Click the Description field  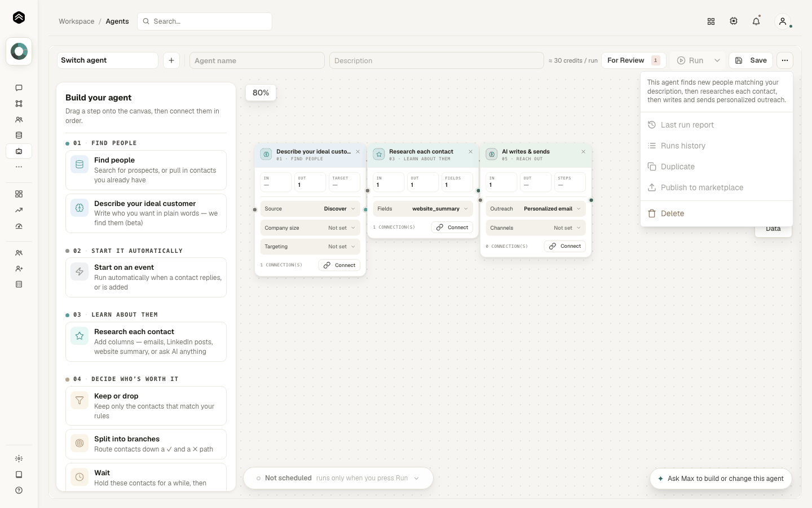(436, 60)
